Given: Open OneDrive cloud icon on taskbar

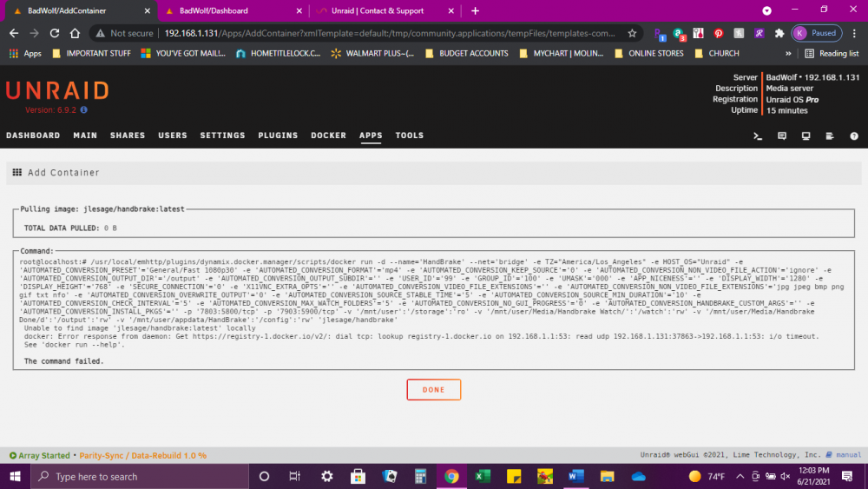Looking at the screenshot, I should tap(638, 476).
